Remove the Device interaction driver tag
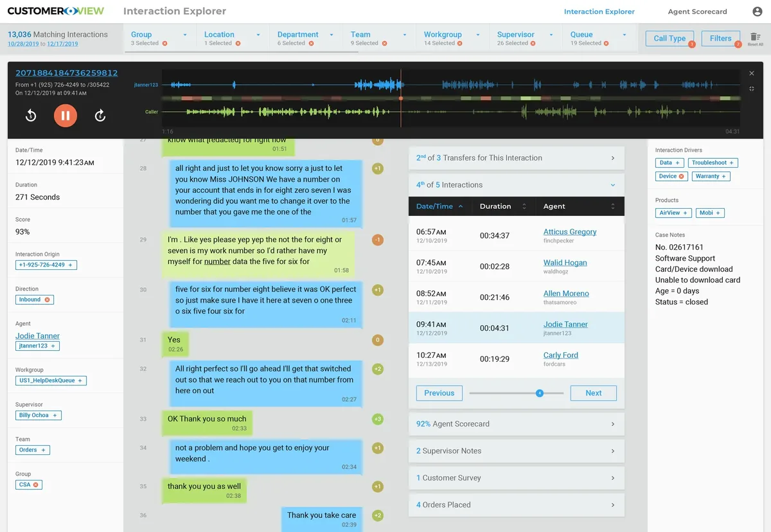Image resolution: width=771 pixels, height=532 pixels. click(682, 176)
